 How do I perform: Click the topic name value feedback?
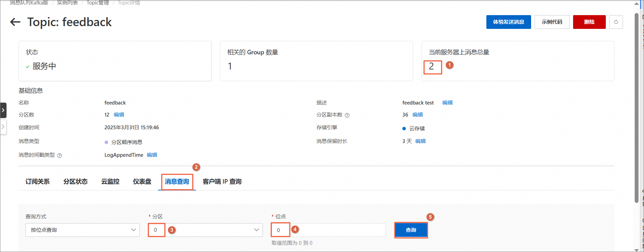[x=115, y=103]
